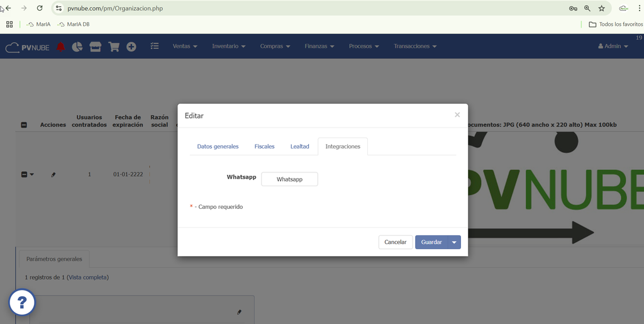Screen dimensions: 644x324
Task: Switch to the Datos generales tab
Action: tap(218, 147)
